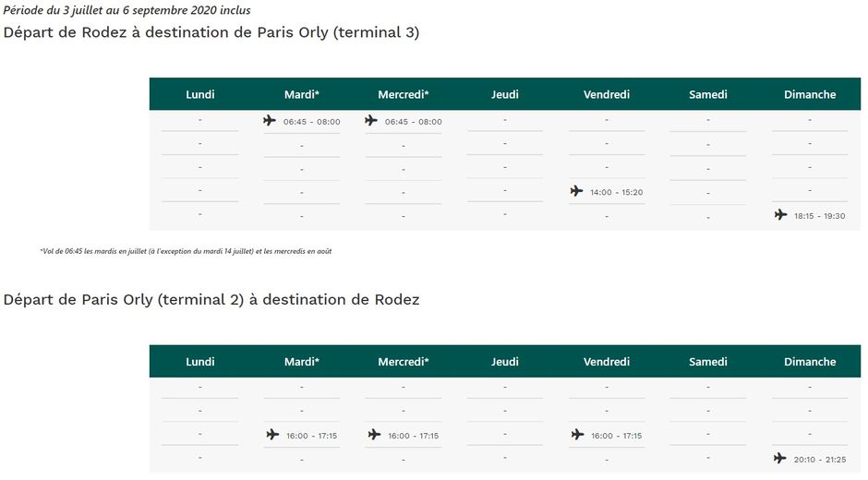Click the plane icon next to 14:00 - 15:20
The width and height of the screenshot is (868, 480).
(576, 191)
